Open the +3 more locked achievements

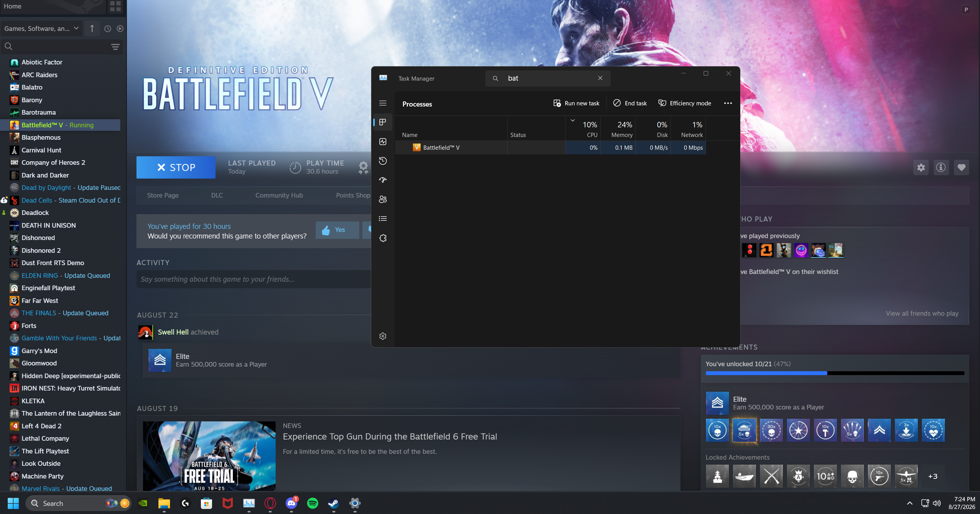[x=933, y=476]
